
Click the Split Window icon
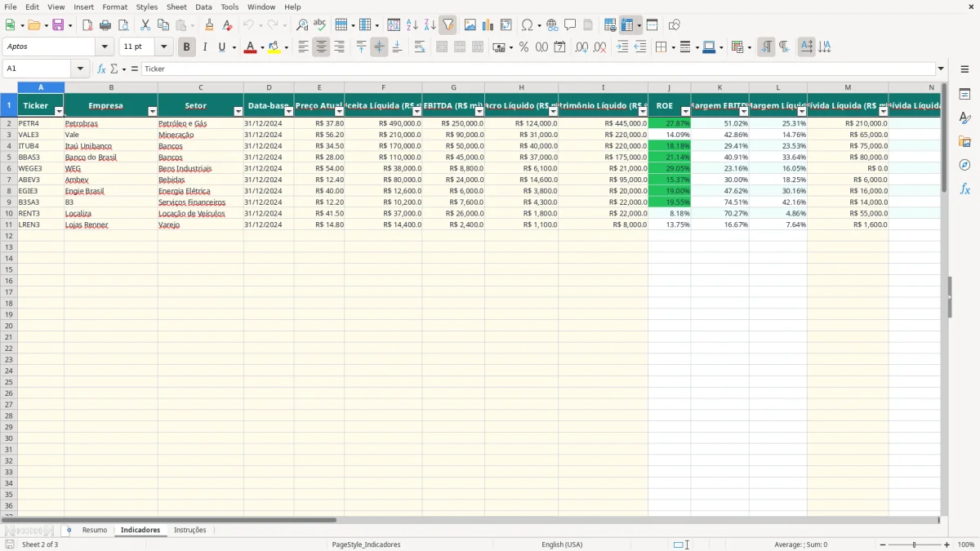(652, 25)
